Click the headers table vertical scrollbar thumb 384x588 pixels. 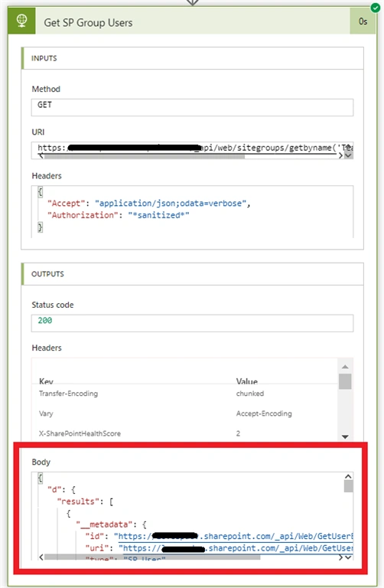(345, 381)
